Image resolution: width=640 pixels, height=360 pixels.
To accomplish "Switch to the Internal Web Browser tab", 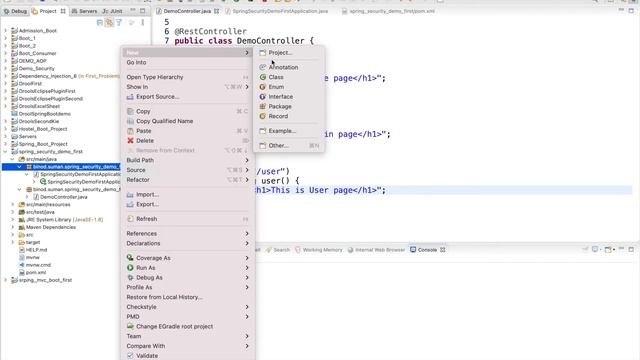I will coord(376,250).
